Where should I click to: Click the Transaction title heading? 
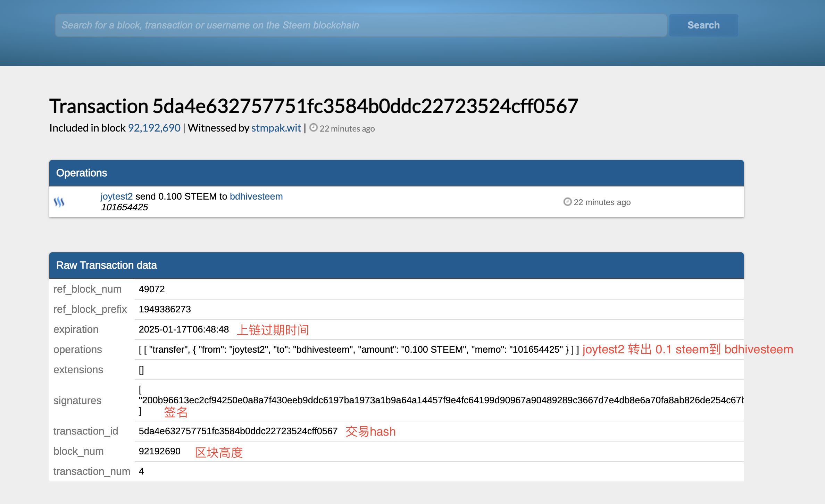click(313, 106)
